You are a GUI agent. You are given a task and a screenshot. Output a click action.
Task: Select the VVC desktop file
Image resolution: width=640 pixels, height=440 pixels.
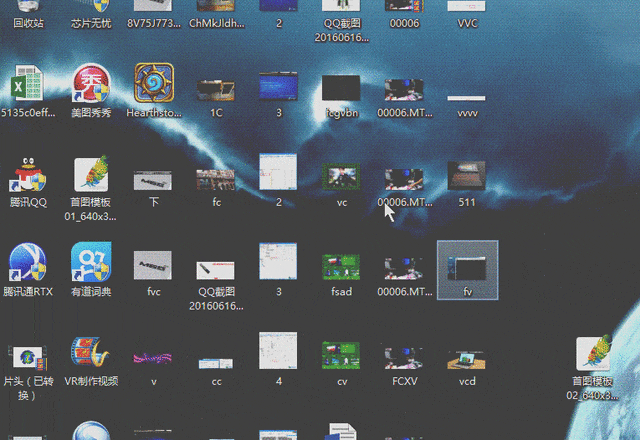tap(467, 16)
